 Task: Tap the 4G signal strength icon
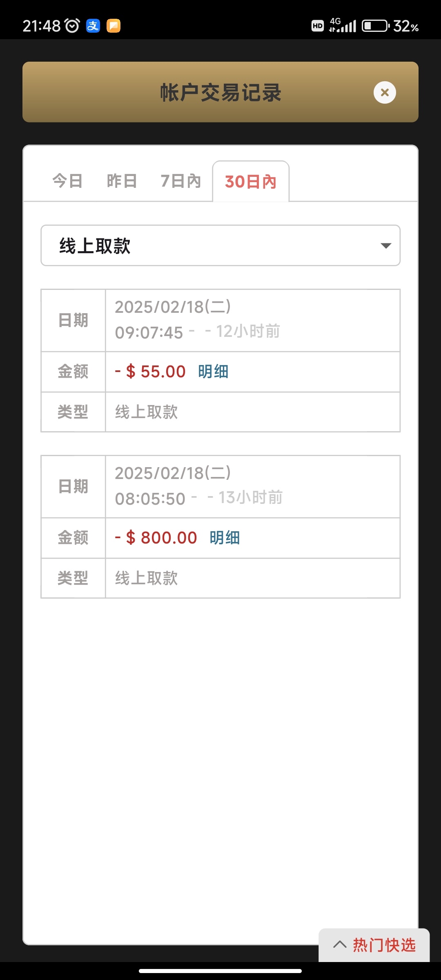pyautogui.click(x=343, y=25)
